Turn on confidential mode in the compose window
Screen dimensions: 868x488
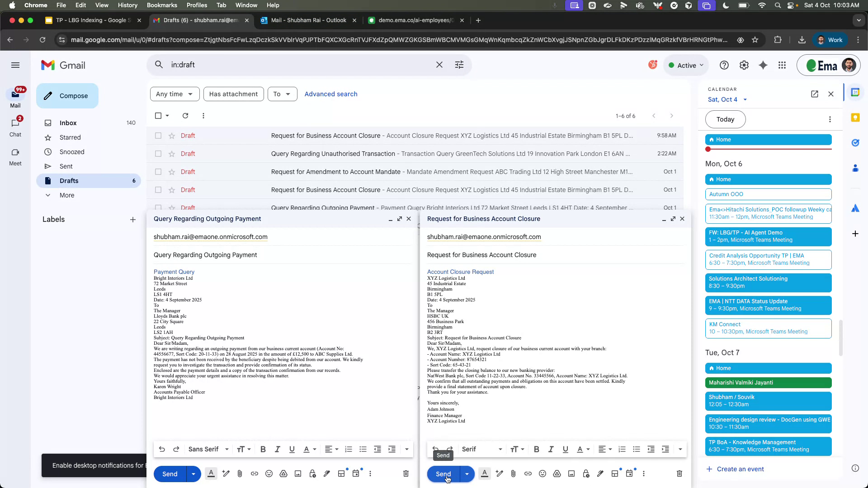pos(312,474)
